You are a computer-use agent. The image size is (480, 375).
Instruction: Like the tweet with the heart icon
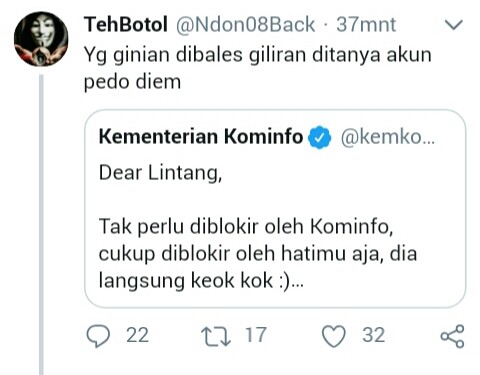point(334,336)
